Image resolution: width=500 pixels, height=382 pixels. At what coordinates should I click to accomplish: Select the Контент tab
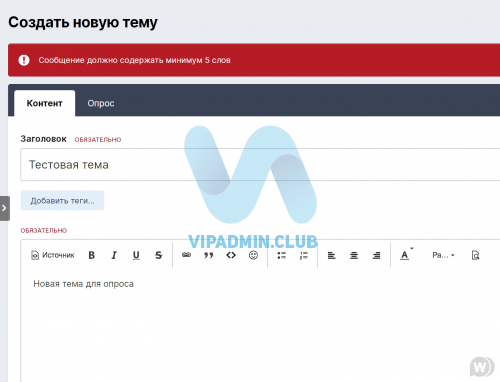point(45,103)
